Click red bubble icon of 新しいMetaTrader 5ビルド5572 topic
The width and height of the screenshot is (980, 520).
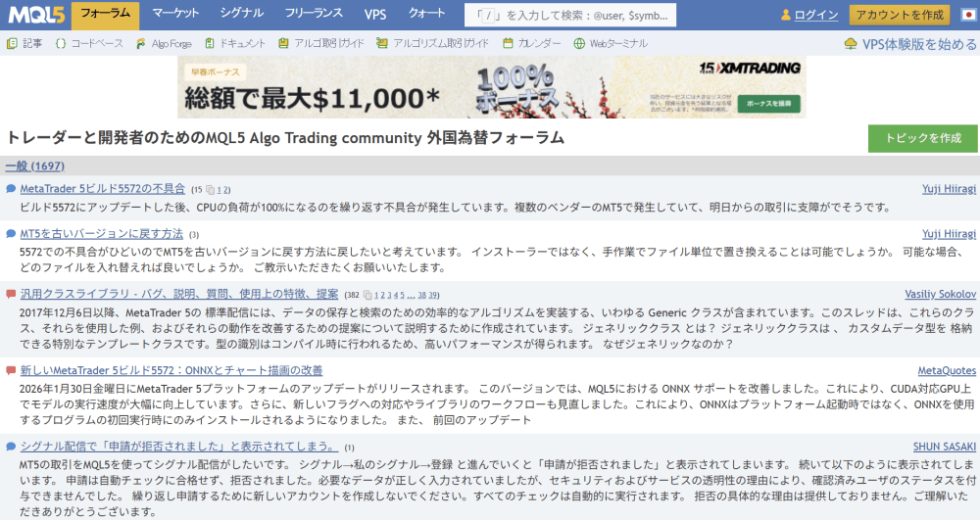point(11,370)
